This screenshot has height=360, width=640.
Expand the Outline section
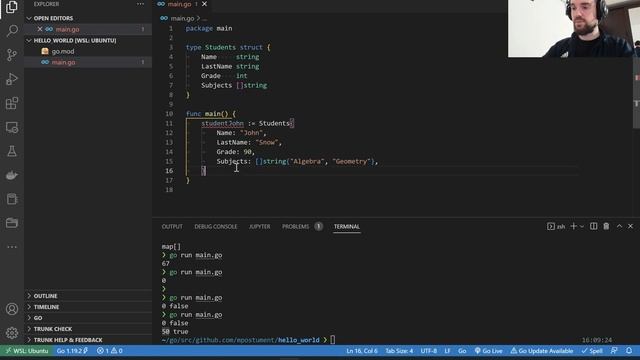pos(45,296)
